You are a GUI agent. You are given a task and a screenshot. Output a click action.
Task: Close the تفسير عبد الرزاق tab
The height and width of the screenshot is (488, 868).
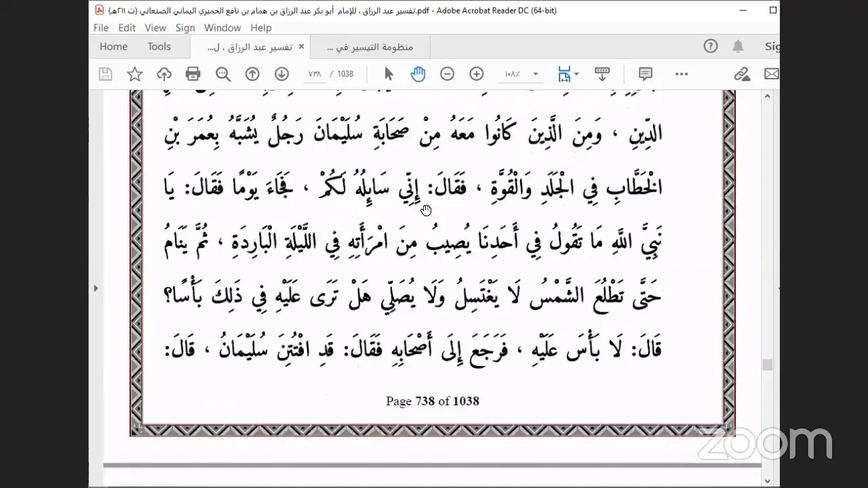pos(301,47)
